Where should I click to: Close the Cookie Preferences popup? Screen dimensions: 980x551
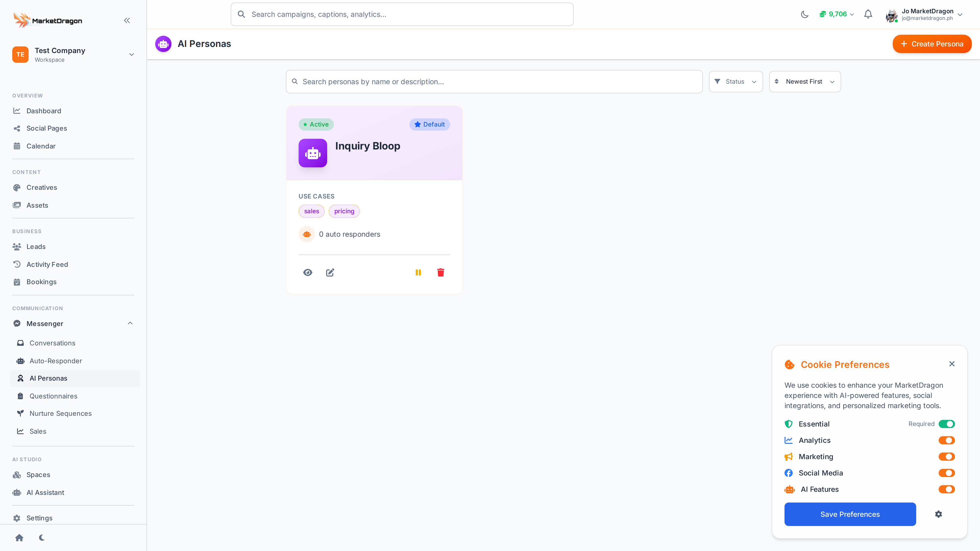pyautogui.click(x=952, y=364)
